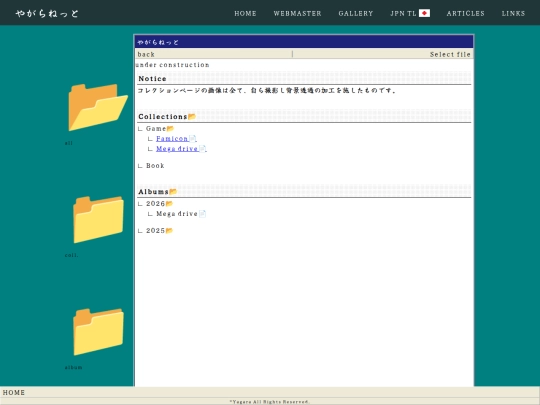Image resolution: width=540 pixels, height=405 pixels.
Task: Open the GALLERY page
Action: pyautogui.click(x=356, y=13)
